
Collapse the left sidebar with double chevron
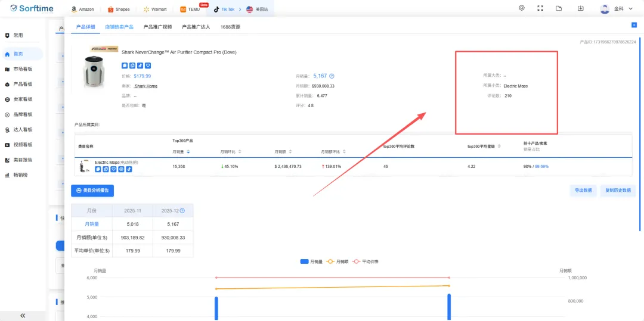click(23, 315)
